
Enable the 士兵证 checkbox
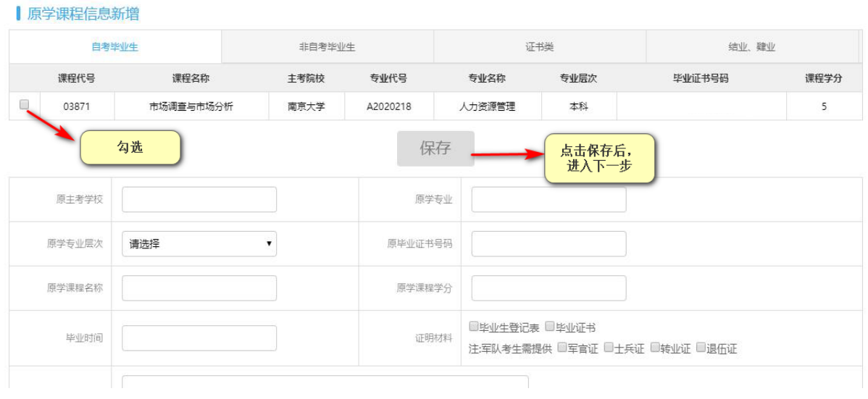[x=609, y=348]
